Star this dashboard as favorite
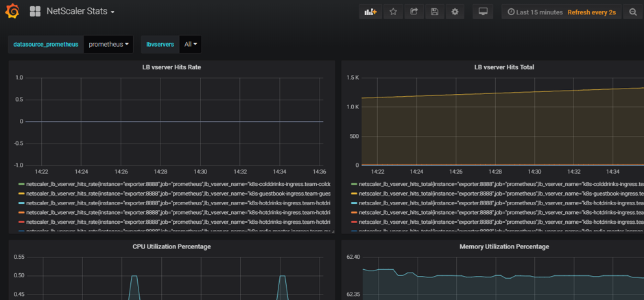 (x=393, y=12)
